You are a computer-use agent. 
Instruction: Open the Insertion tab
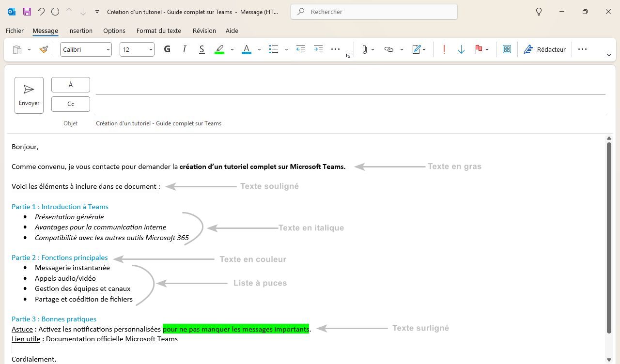80,30
